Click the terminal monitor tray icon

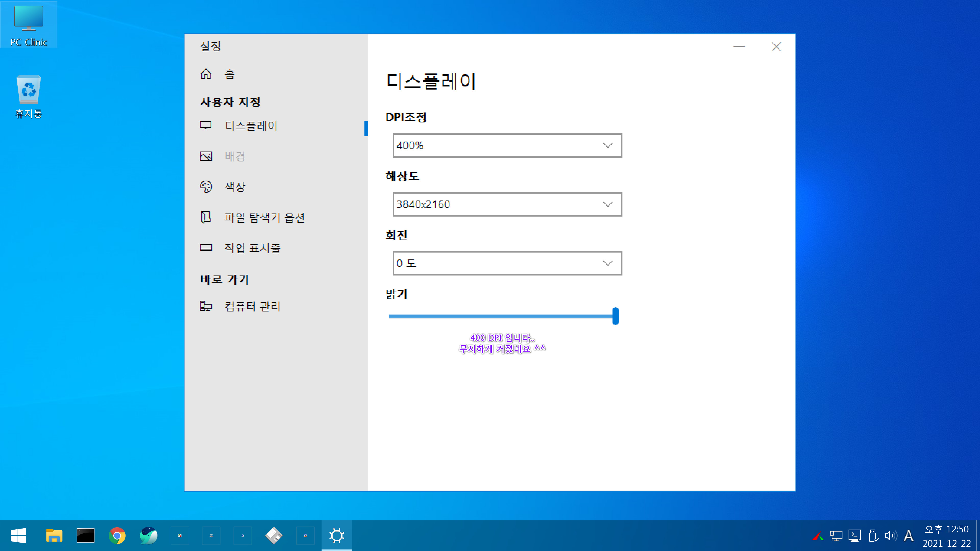point(854,536)
